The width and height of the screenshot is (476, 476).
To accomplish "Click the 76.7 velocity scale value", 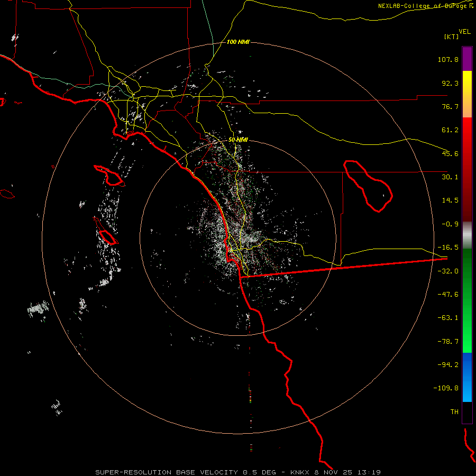I will [x=450, y=106].
